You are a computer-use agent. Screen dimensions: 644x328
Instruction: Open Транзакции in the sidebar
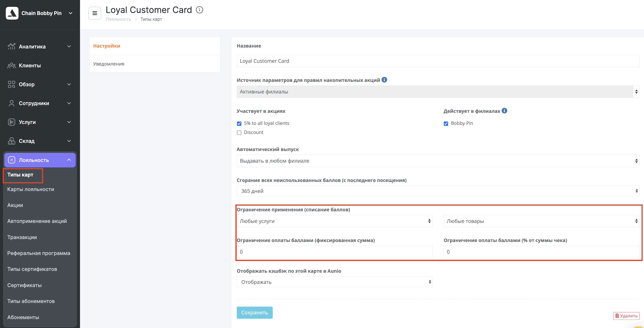(x=22, y=237)
